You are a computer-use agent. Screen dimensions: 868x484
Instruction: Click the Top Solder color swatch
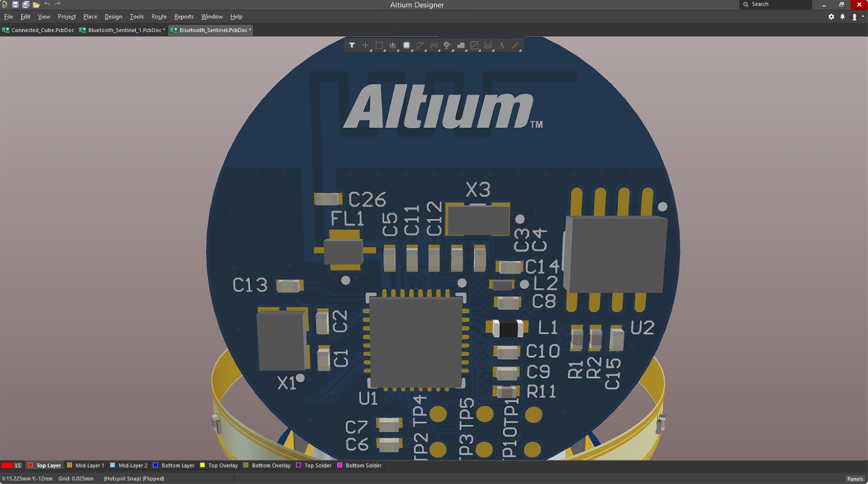pos(299,466)
